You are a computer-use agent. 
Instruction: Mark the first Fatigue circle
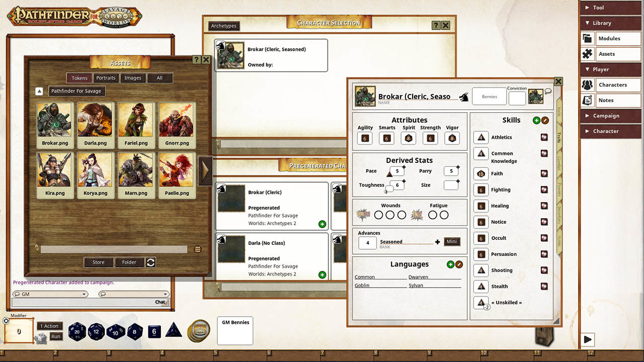(x=433, y=215)
